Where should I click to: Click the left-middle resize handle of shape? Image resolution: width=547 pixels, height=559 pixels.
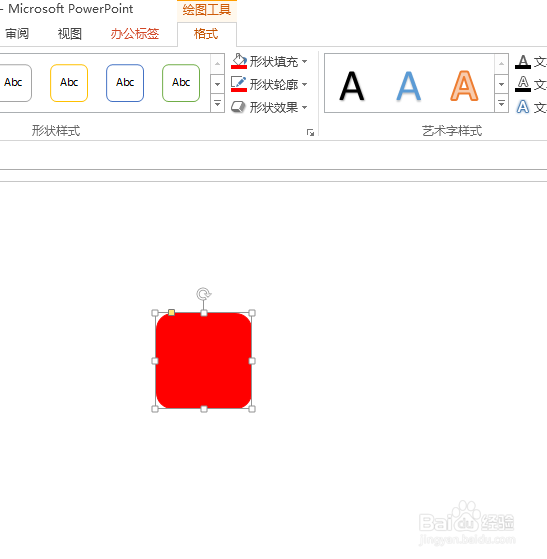(x=155, y=361)
